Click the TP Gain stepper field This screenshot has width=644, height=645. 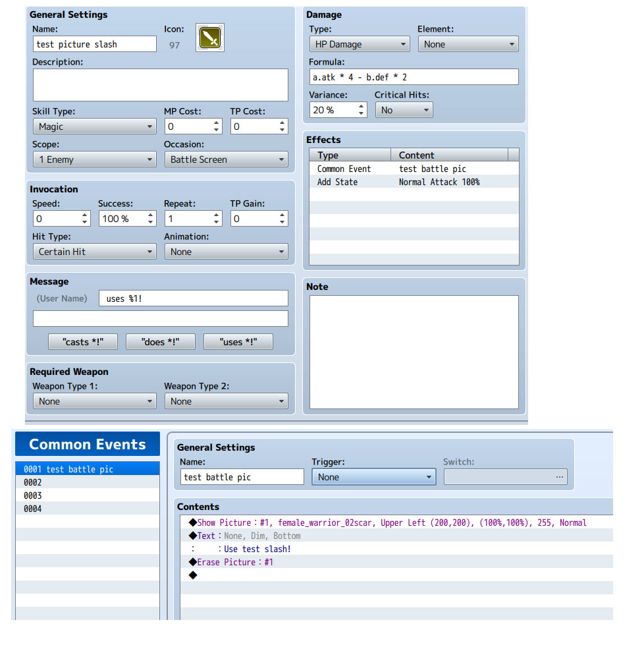point(259,219)
